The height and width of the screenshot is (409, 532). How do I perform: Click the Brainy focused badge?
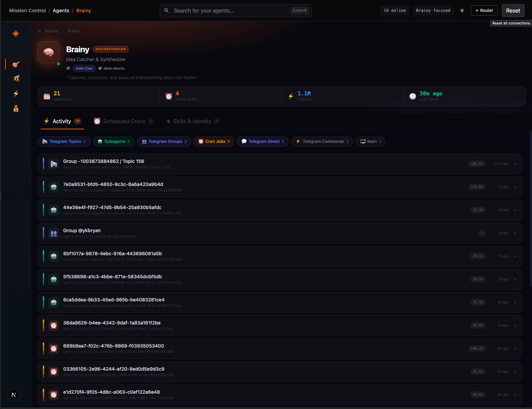coord(433,11)
